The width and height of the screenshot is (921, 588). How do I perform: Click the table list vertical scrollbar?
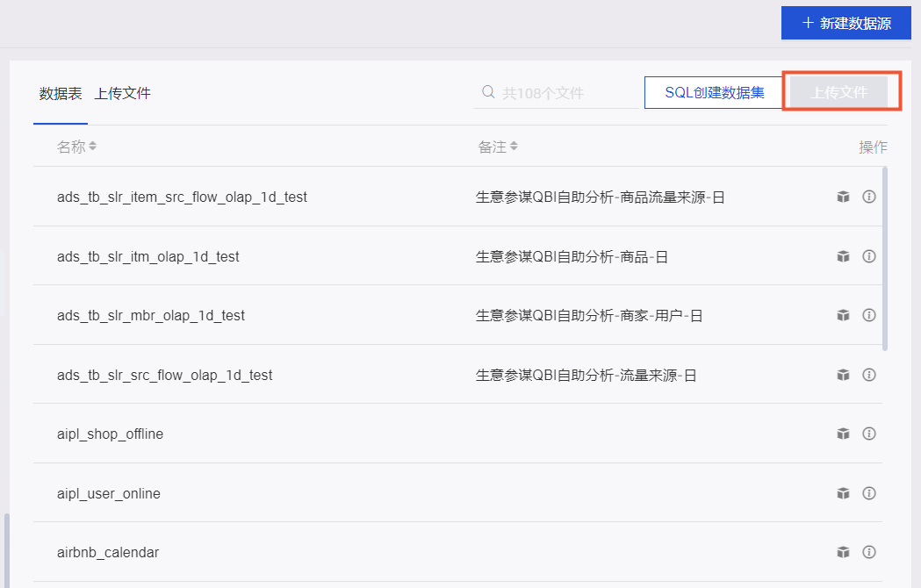pyautogui.click(x=885, y=259)
